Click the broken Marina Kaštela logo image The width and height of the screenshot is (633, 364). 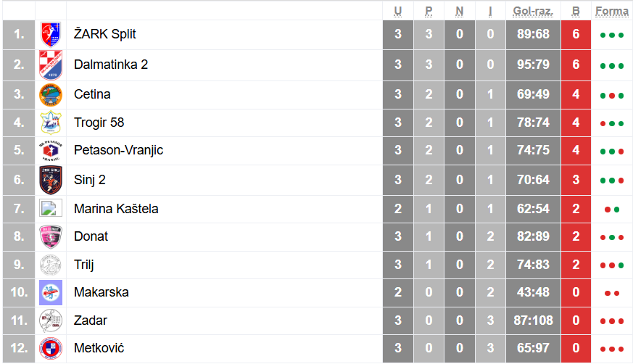click(48, 209)
